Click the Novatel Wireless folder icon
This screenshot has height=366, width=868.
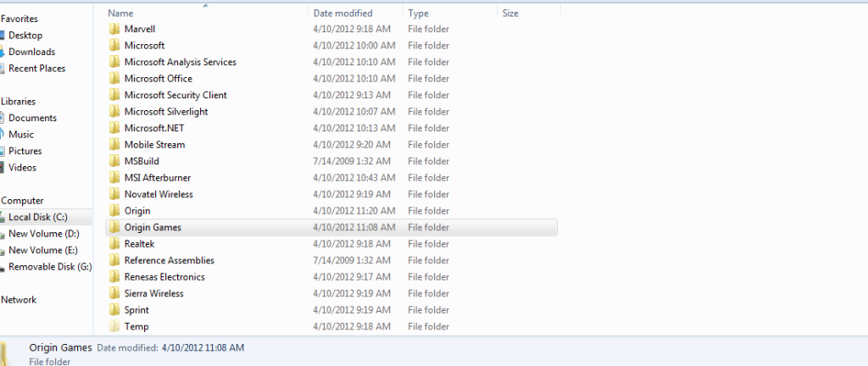(114, 194)
